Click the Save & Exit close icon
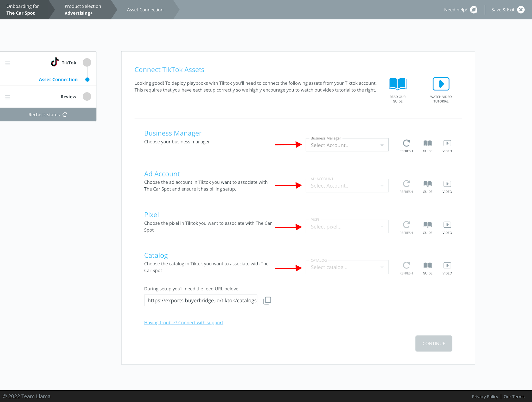The image size is (532, 402). pyautogui.click(x=521, y=10)
